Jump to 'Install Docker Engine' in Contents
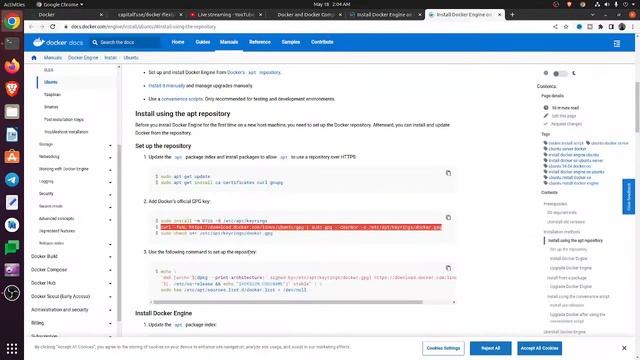640x360 pixels. (x=569, y=259)
